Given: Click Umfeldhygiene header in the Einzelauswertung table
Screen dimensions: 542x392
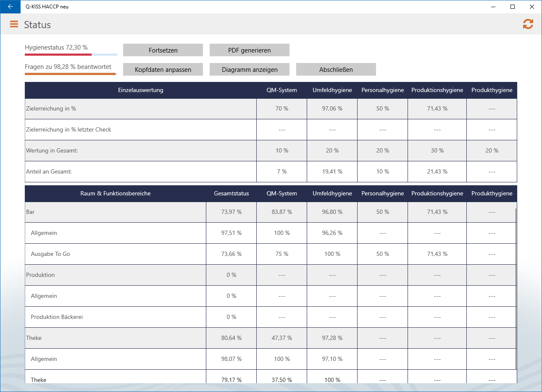Looking at the screenshot, I should (x=332, y=90).
